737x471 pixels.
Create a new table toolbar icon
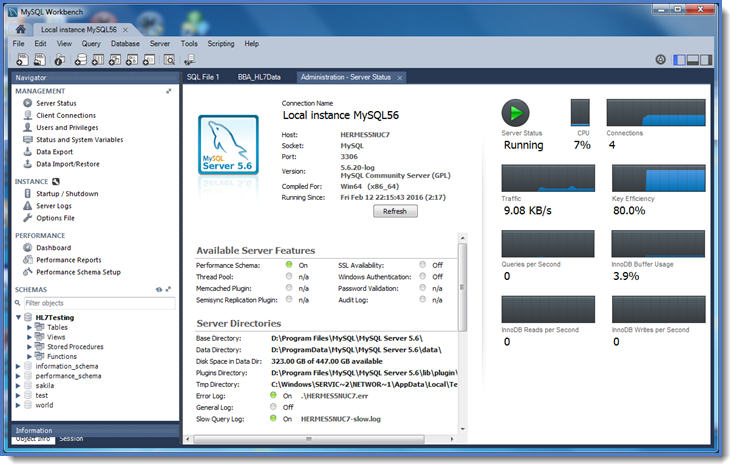pos(98,60)
